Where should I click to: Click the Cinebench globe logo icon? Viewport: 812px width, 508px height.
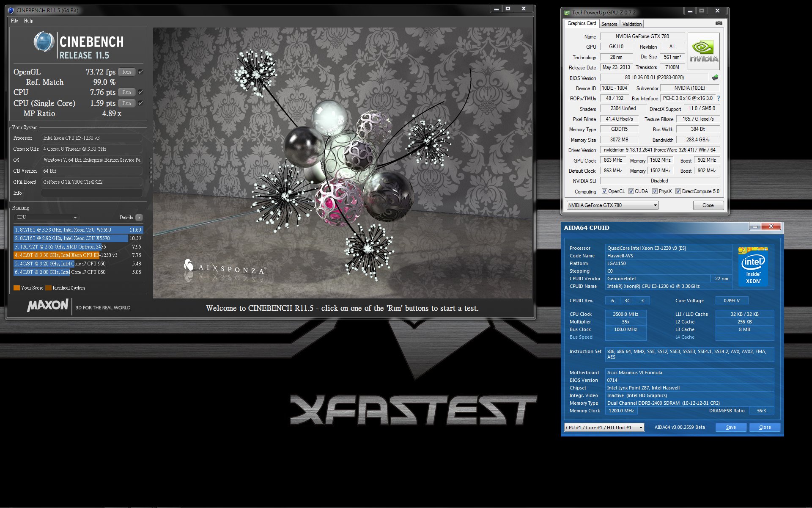(x=44, y=42)
